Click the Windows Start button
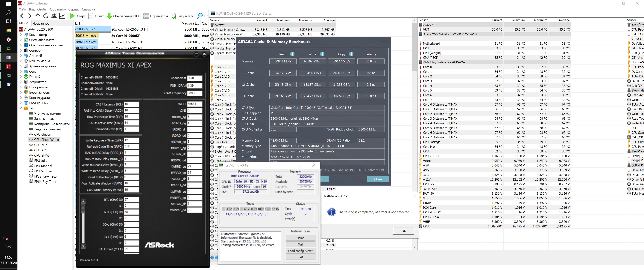 tap(8, 4)
